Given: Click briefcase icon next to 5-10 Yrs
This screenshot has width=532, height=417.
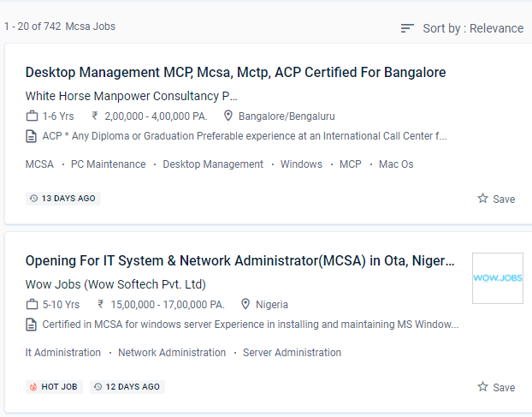Looking at the screenshot, I should tap(33, 304).
